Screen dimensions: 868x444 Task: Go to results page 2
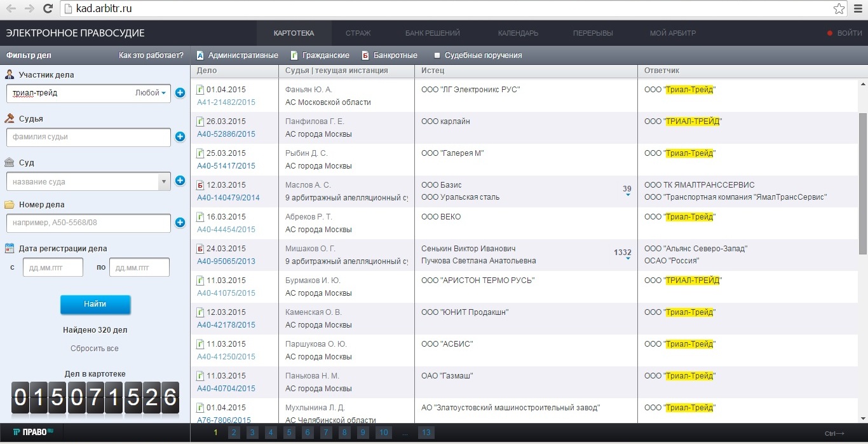coord(234,433)
